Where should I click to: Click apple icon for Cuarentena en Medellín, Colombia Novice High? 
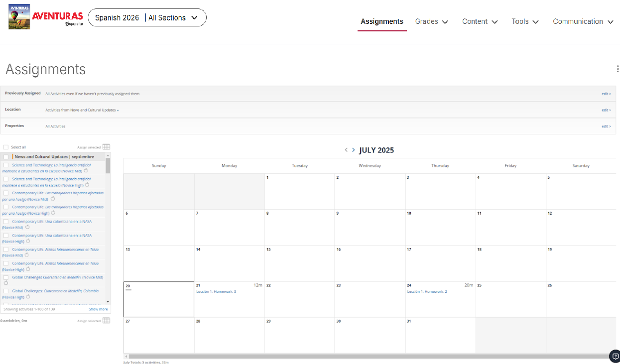(x=29, y=296)
